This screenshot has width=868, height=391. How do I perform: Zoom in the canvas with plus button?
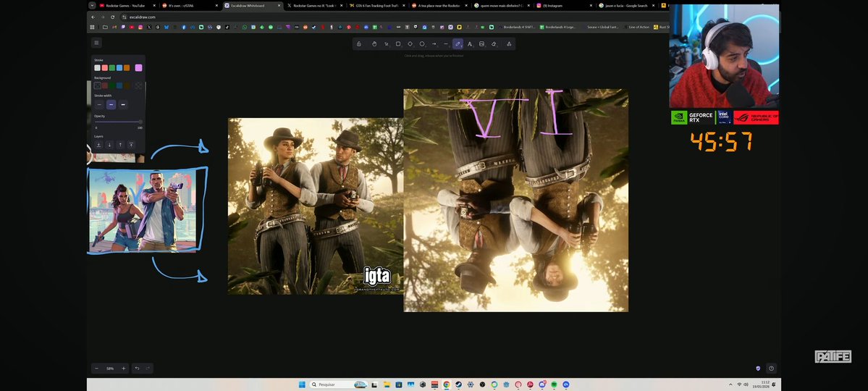124,369
